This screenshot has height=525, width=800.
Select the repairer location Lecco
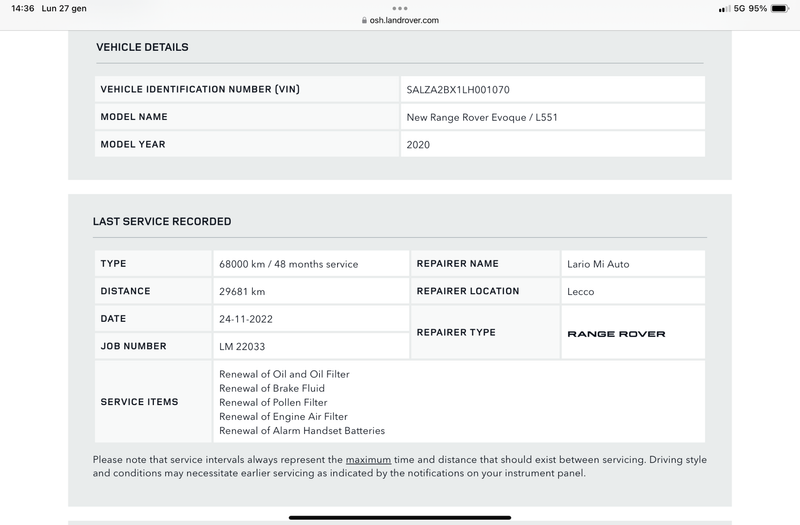point(581,292)
